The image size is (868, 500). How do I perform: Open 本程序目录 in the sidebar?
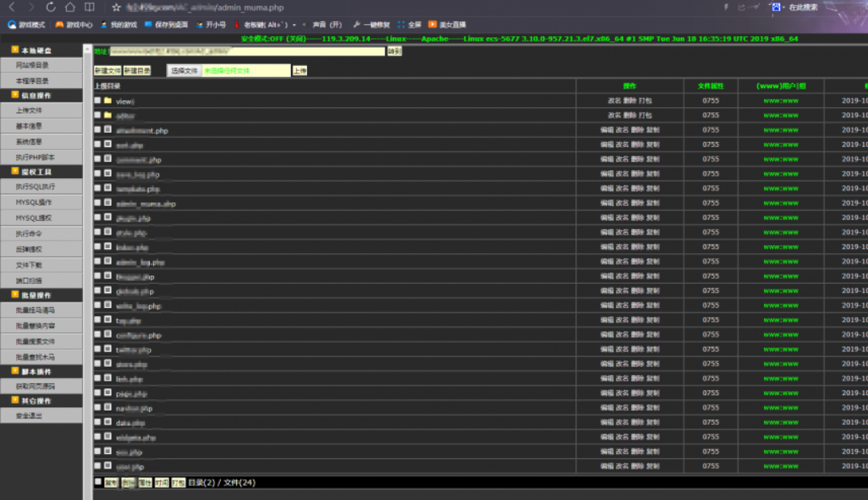coord(42,81)
